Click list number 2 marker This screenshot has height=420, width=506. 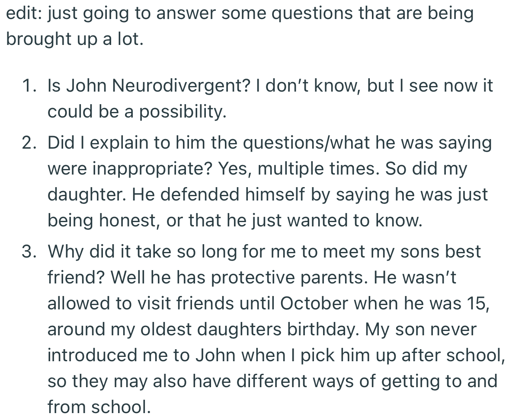(29, 143)
